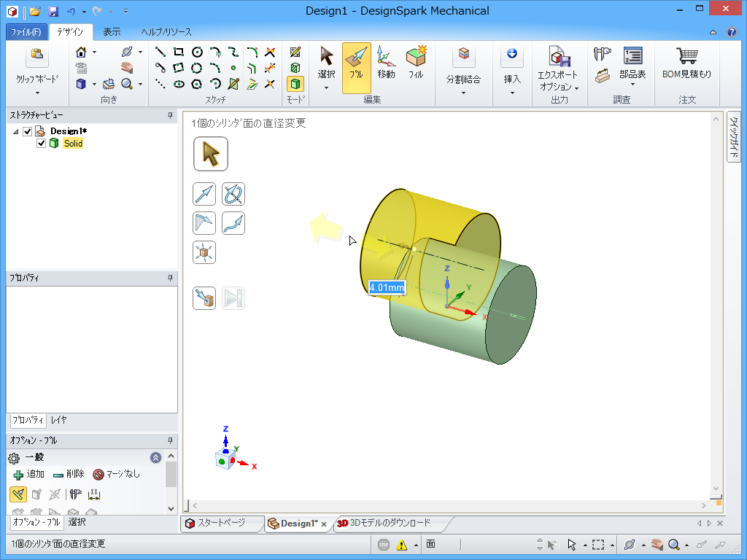Viewport: 747px width, 560px height.
Task: Click the 部品表 button
Action: 632,65
